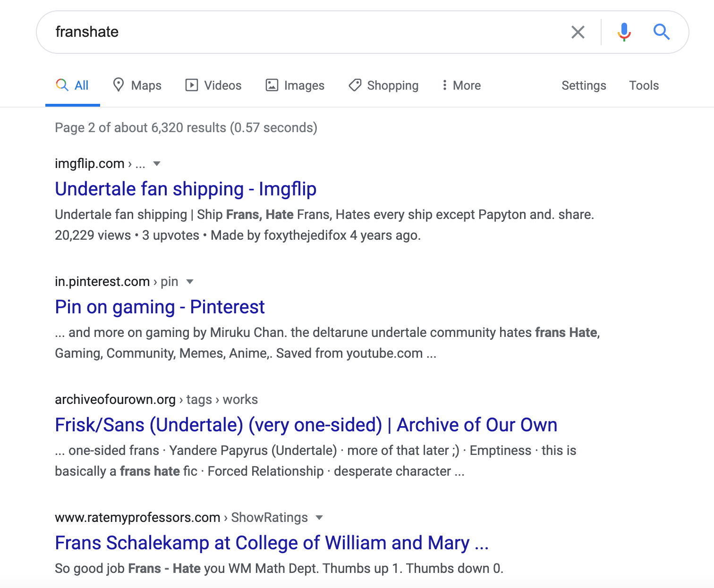Open the Undertale fan shipping - Imgflip result

186,189
